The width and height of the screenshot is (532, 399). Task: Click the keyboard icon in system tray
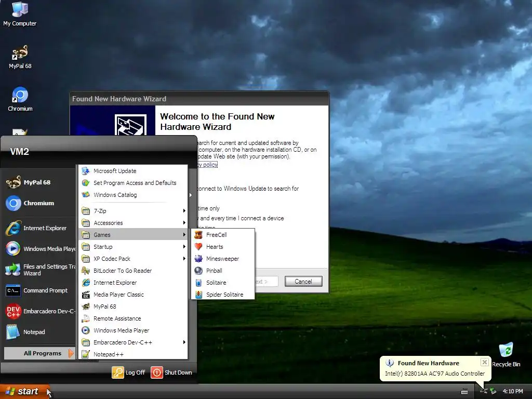pos(464,392)
